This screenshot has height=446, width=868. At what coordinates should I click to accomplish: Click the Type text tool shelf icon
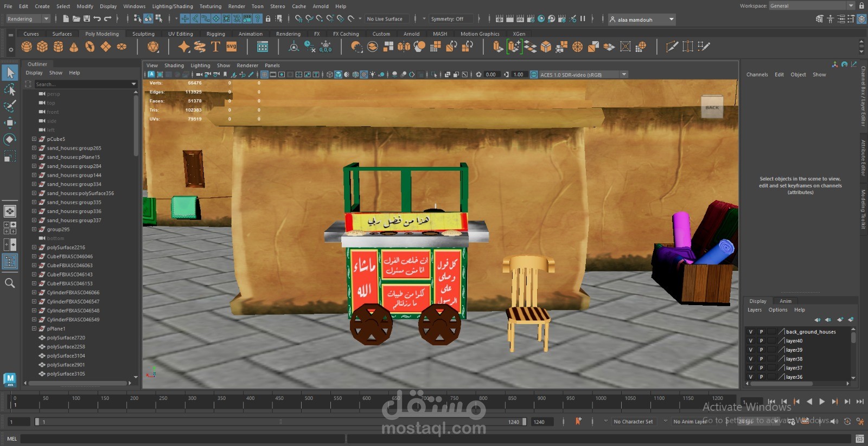pyautogui.click(x=215, y=47)
